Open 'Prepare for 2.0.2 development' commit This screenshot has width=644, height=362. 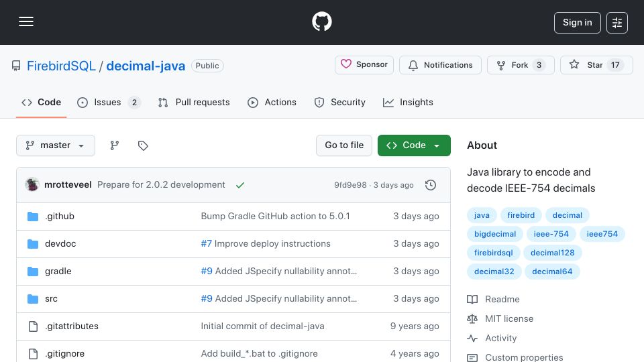point(161,185)
